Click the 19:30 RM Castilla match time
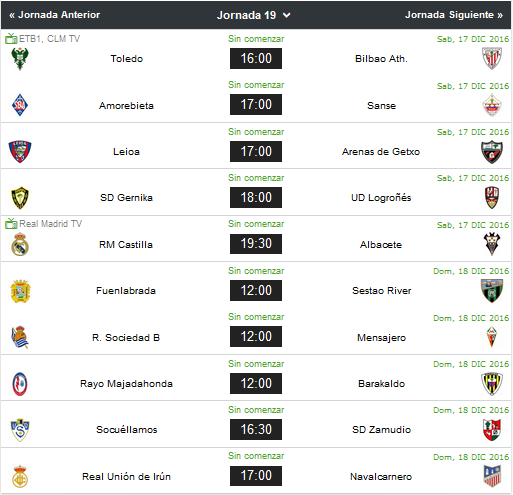513x495 pixels. [256, 244]
